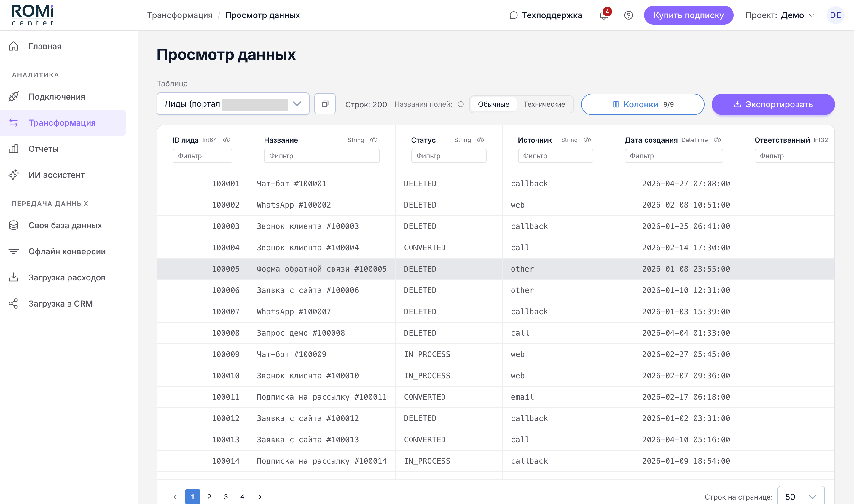Click the ROMI center logo

click(x=33, y=15)
